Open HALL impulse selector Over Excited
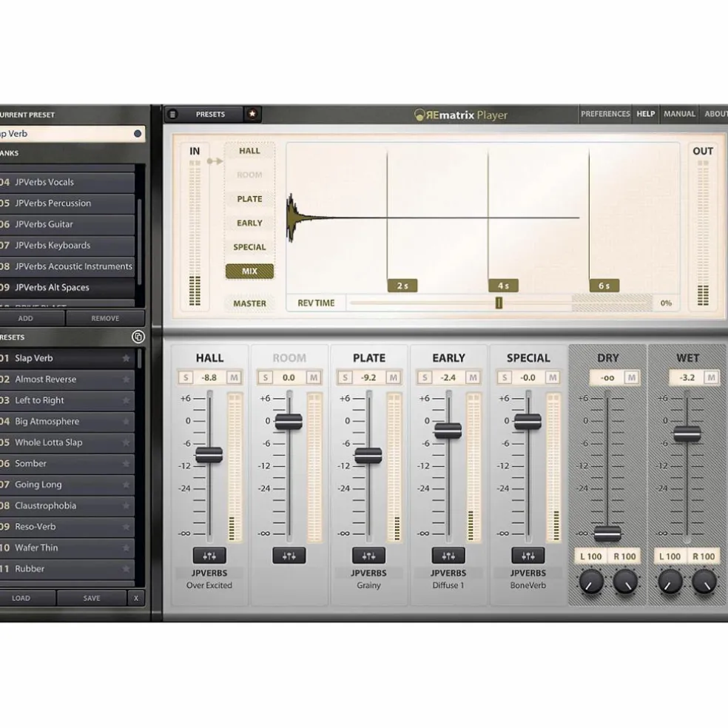This screenshot has height=728, width=728. (209, 585)
